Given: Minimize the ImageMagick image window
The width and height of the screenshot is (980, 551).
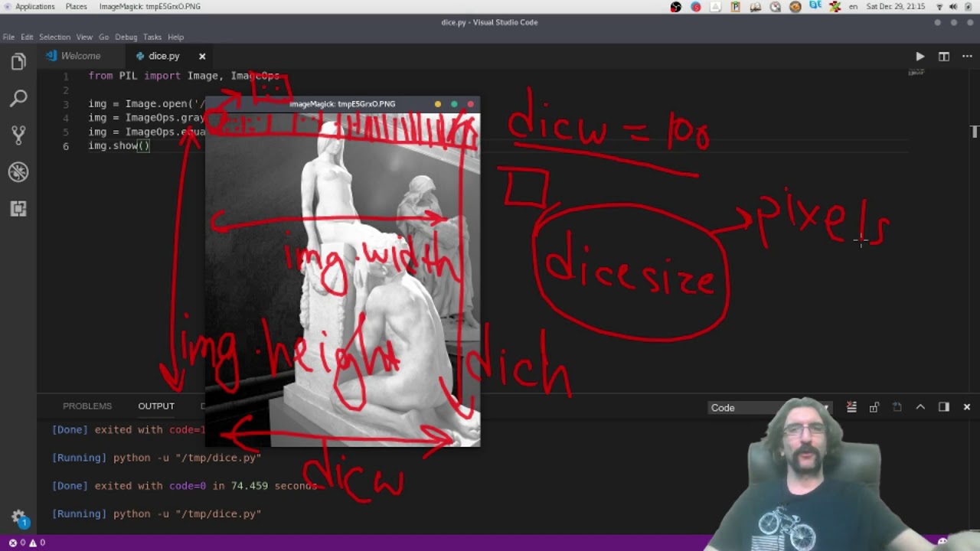Looking at the screenshot, I should (x=438, y=104).
